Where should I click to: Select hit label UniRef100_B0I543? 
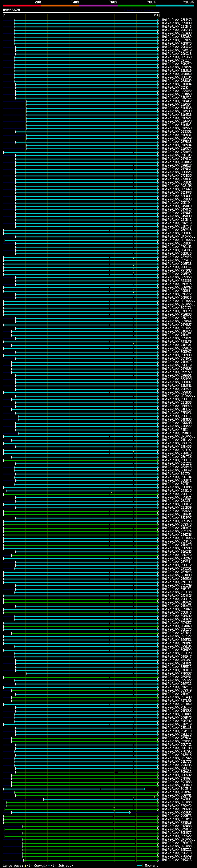tap(177, 789)
